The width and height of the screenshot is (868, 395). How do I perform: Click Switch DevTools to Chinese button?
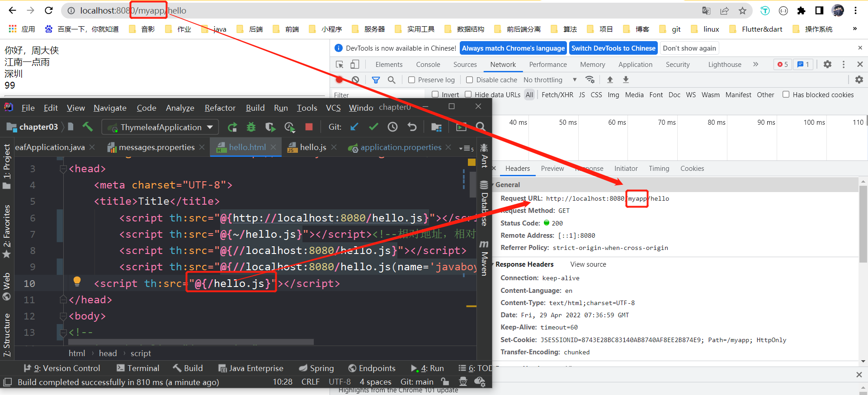(613, 48)
